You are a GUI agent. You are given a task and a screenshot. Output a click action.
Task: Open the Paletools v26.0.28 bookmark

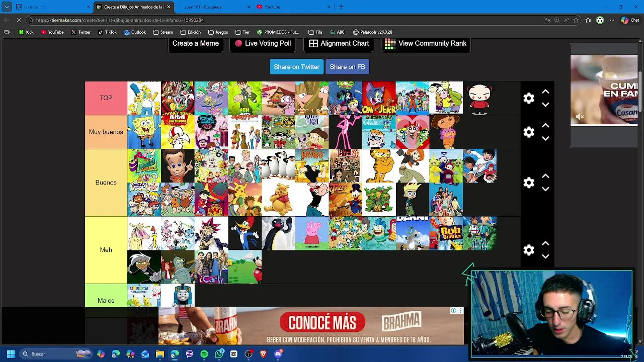[373, 32]
